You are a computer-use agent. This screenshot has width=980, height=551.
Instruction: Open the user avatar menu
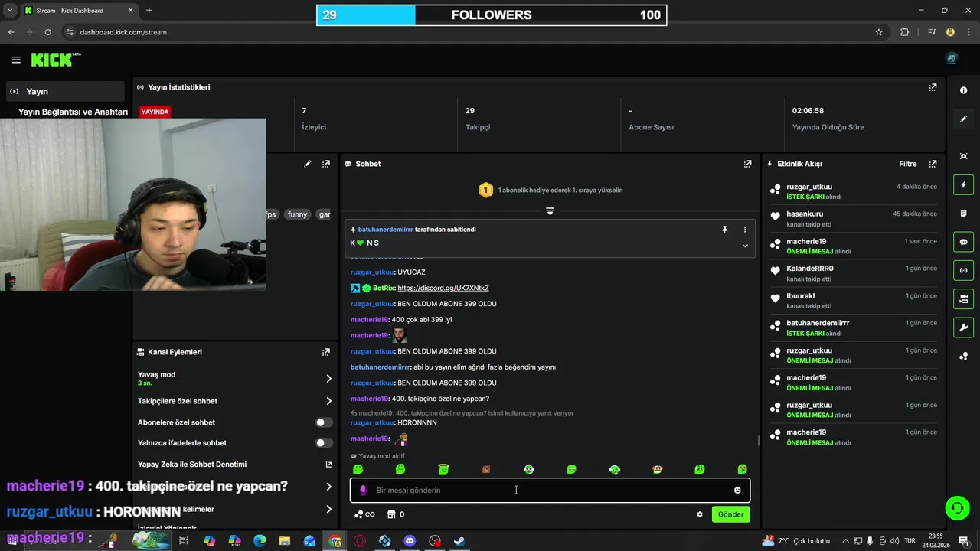click(952, 58)
